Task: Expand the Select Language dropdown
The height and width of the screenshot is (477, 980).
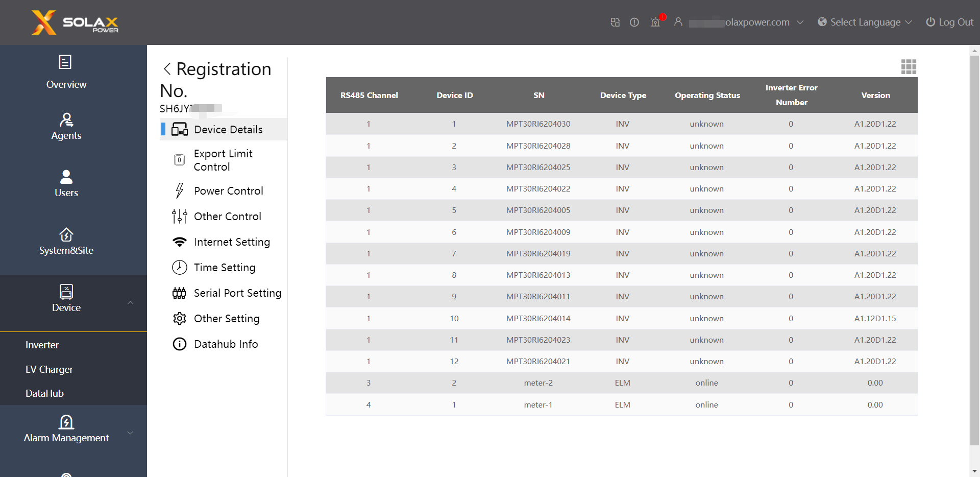Action: (x=865, y=22)
